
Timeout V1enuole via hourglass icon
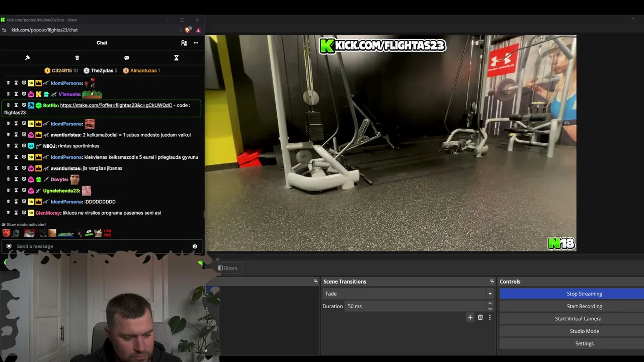tap(16, 94)
